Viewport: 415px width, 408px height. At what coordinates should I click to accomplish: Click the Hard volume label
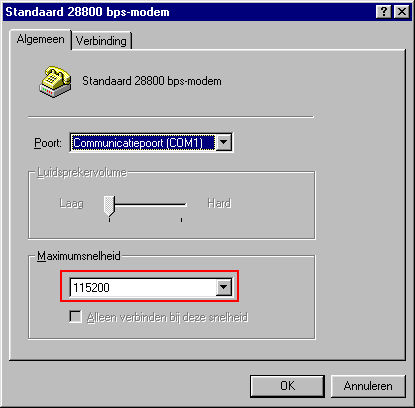click(219, 203)
